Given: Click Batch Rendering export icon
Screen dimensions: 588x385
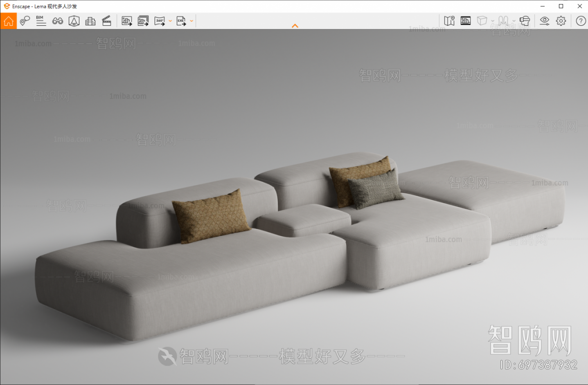Looking at the screenshot, I should [x=143, y=21].
